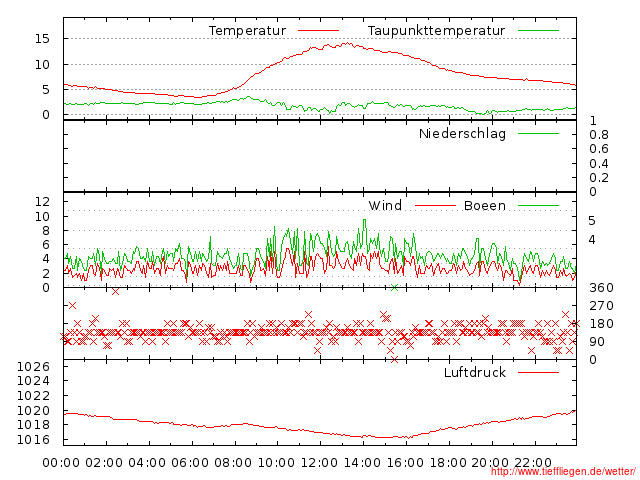Click the red Wind legend line
640x480 pixels.
pos(435,206)
